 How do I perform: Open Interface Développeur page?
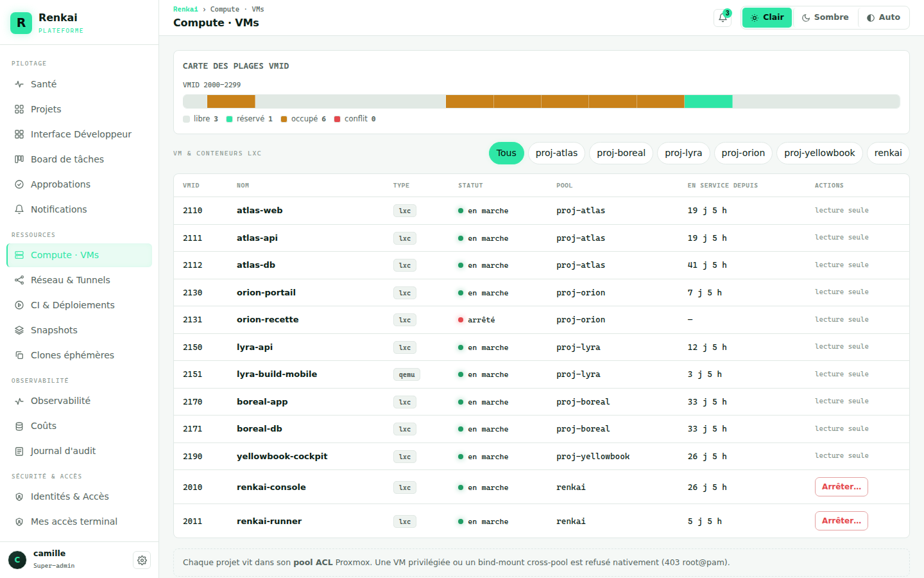coord(80,134)
